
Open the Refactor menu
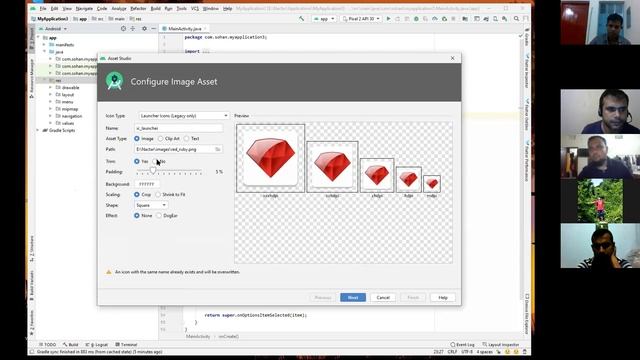(x=138, y=9)
